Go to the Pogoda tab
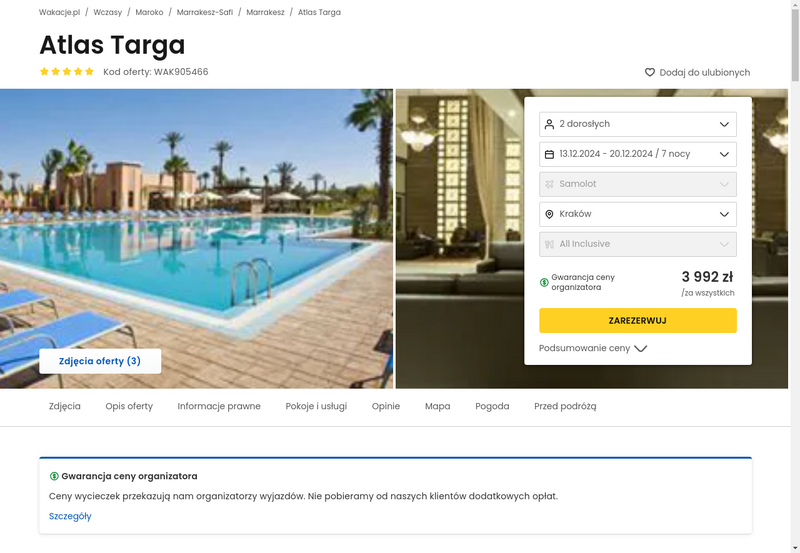Viewport: 800px width, 553px height. (492, 406)
